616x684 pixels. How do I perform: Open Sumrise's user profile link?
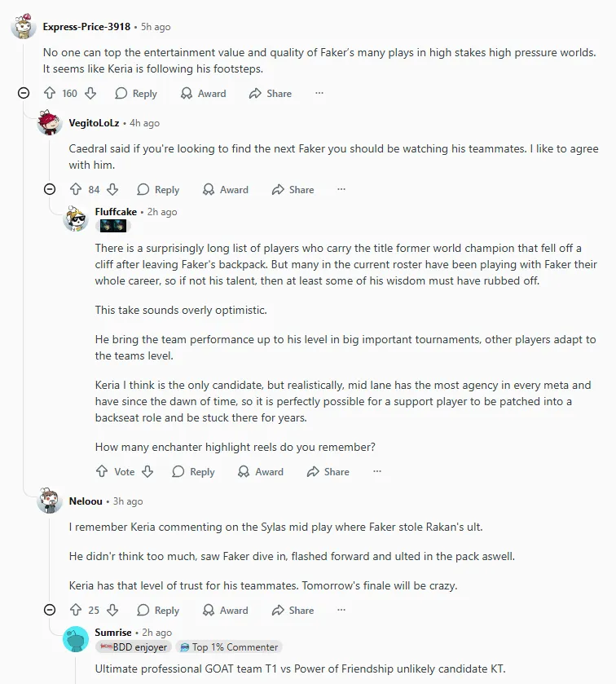112,632
